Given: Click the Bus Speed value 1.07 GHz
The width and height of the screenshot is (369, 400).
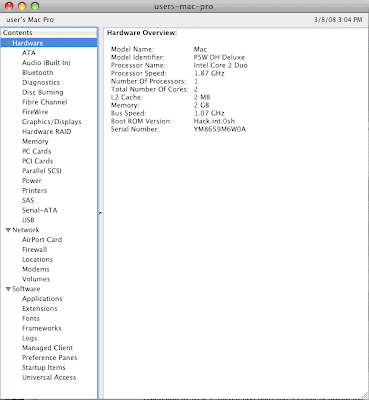Looking at the screenshot, I should [209, 113].
